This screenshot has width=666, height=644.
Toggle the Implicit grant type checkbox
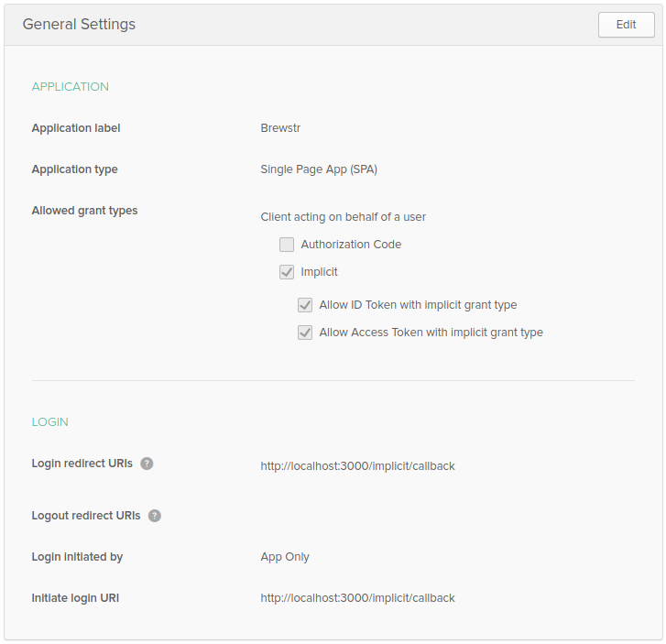[x=287, y=272]
